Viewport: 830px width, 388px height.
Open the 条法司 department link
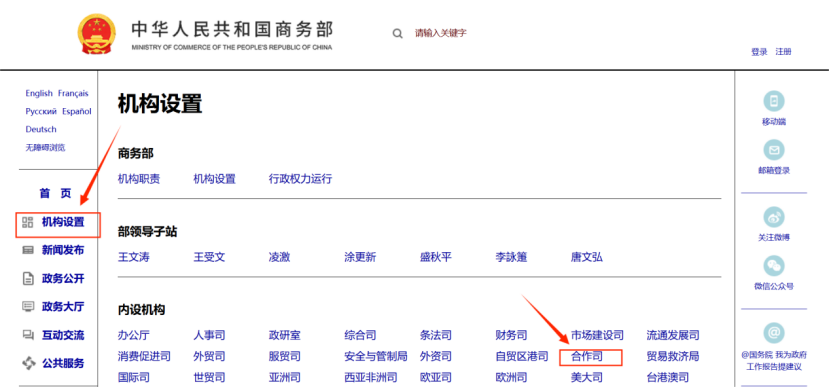[436, 335]
